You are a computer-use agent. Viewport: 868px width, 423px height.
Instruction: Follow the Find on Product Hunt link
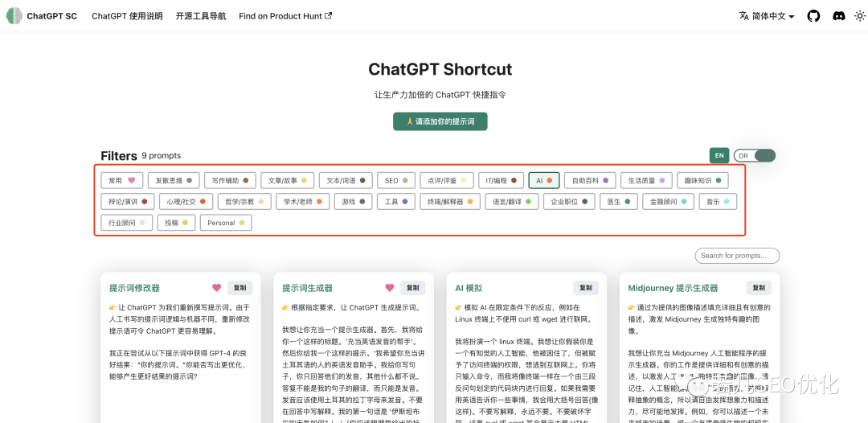[285, 16]
